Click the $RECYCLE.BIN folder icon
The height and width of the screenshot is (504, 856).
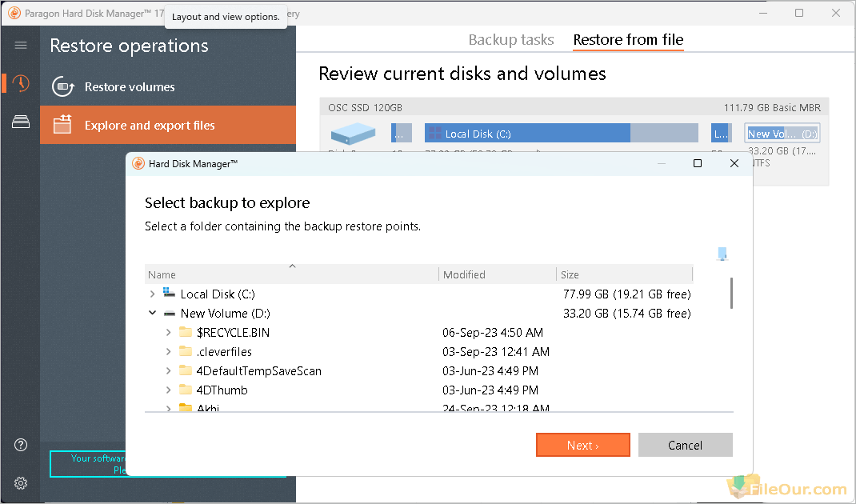186,332
